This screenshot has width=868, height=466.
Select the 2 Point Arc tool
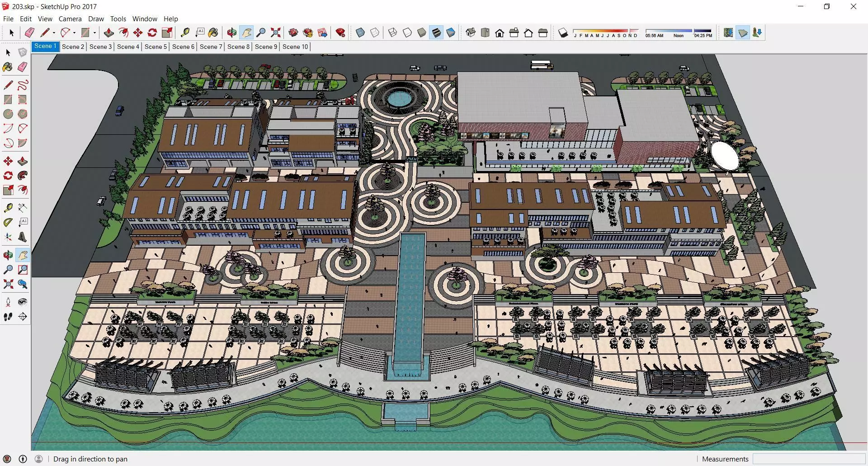23,128
